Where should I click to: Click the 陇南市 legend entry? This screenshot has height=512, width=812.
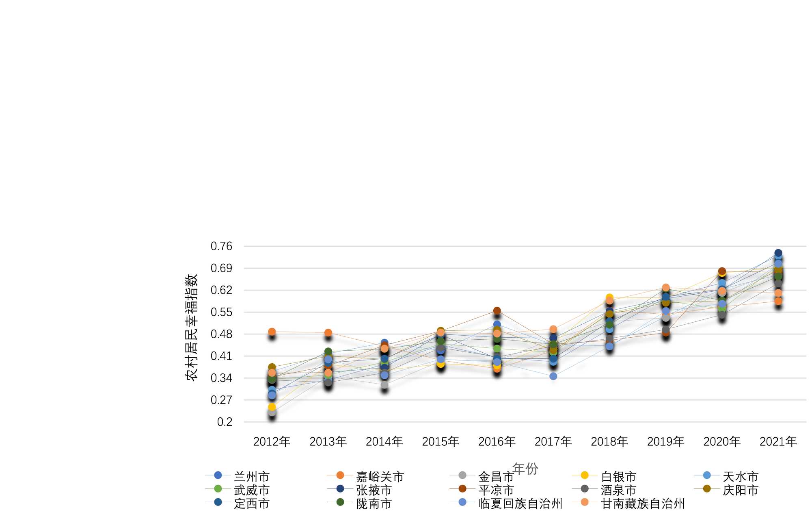[x=374, y=503]
